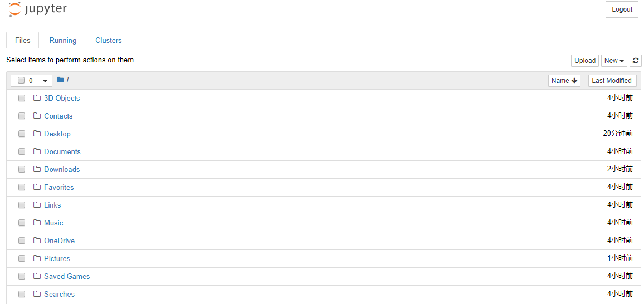The height and width of the screenshot is (304, 644).
Task: Click the folder icon beside Downloads
Action: coord(37,170)
